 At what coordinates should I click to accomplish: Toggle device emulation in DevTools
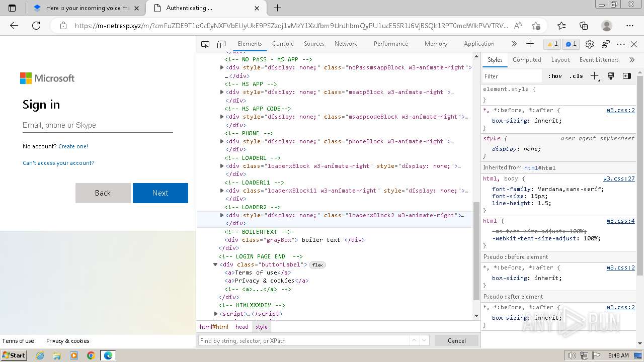[221, 44]
